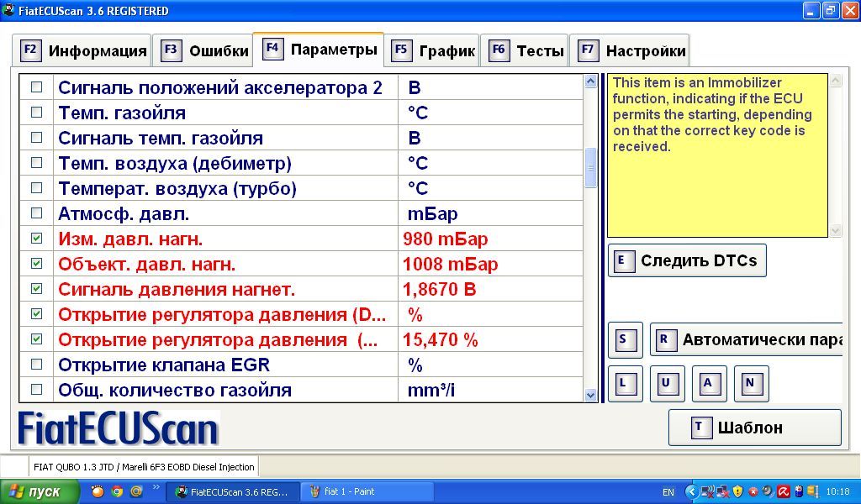Grab the parameter list scrollbar thumb
This screenshot has width=861, height=504.
[x=591, y=168]
